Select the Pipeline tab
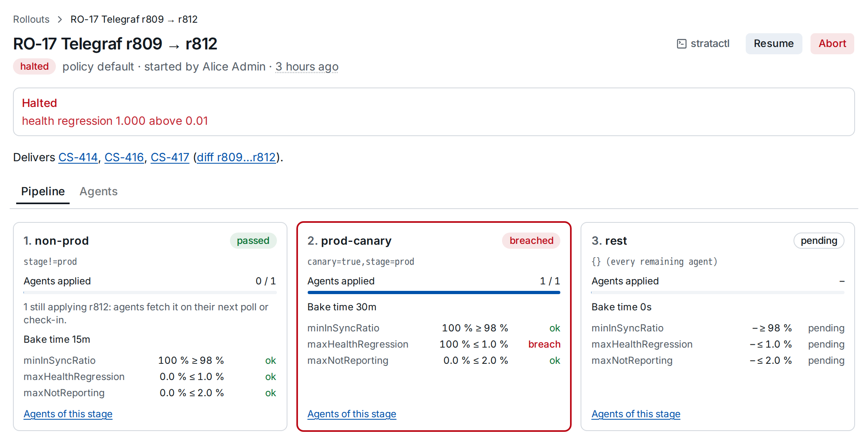The height and width of the screenshot is (444, 868). tap(43, 191)
